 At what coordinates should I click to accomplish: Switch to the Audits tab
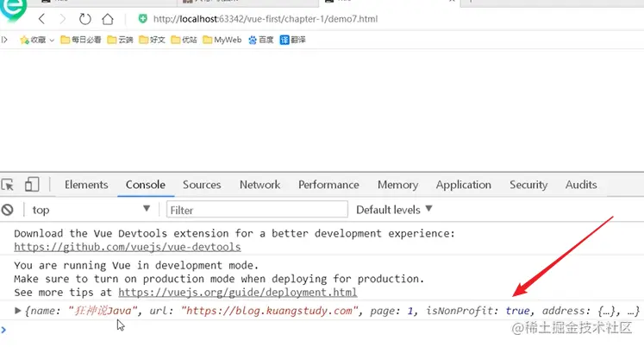click(x=581, y=185)
